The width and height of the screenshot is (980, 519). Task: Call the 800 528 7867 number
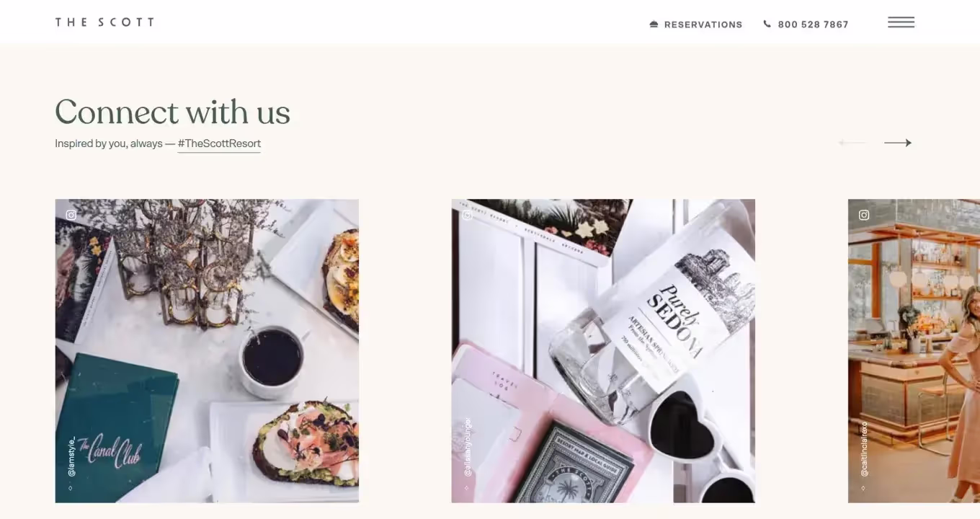tap(813, 25)
